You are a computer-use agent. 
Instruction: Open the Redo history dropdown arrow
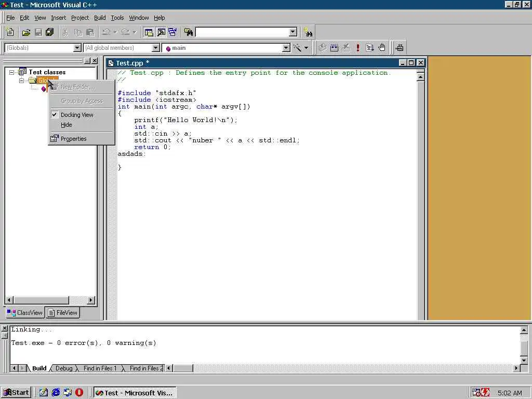(x=135, y=32)
